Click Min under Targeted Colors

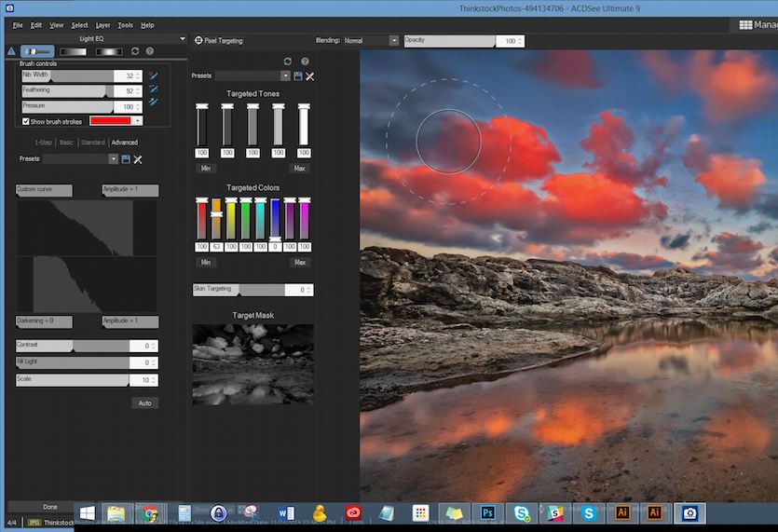click(x=206, y=262)
